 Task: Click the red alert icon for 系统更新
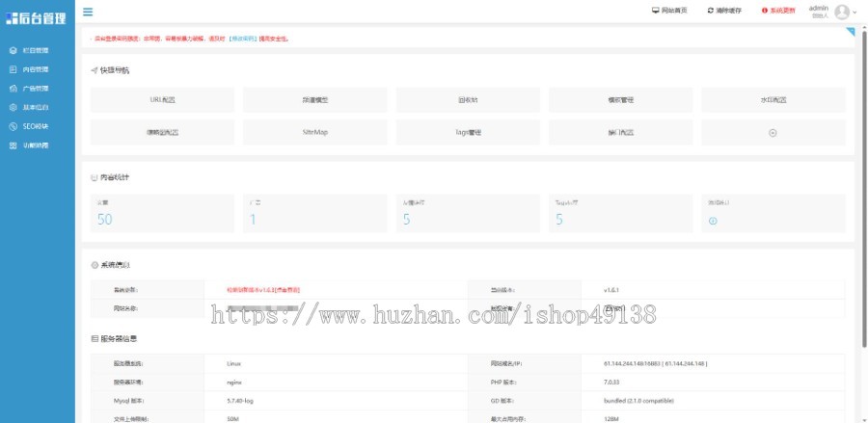pyautogui.click(x=765, y=11)
